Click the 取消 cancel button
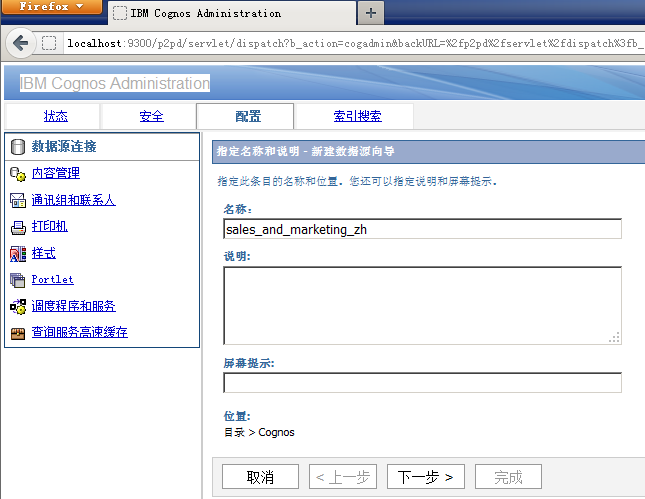Screen dimensions: 645x499 (260, 477)
